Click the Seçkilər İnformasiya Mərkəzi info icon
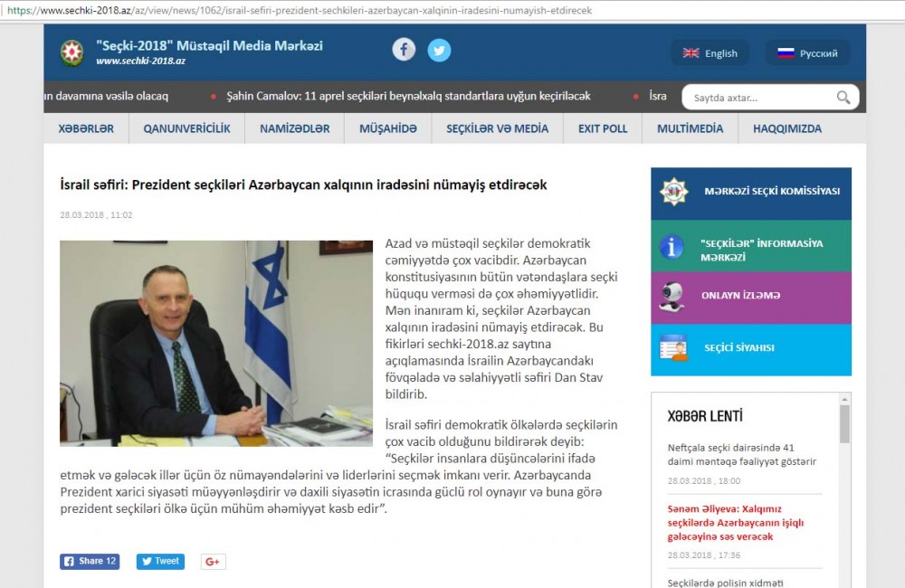This screenshot has height=588, width=905. point(672,247)
